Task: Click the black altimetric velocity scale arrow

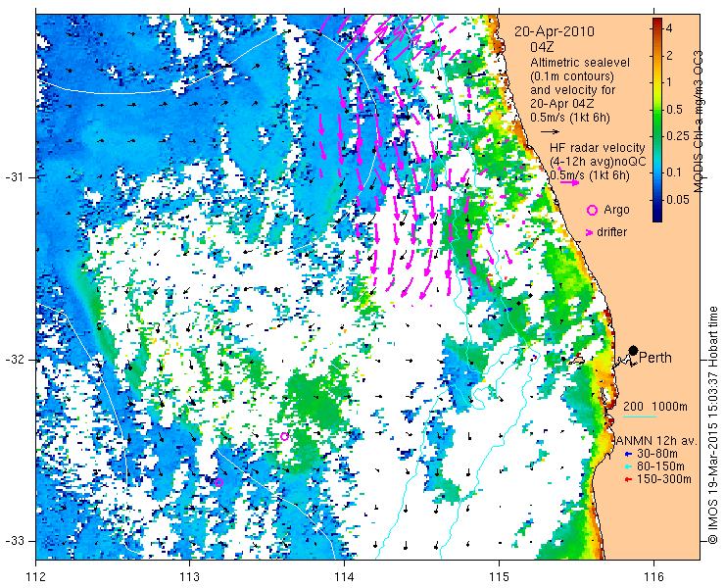Action: (551, 132)
